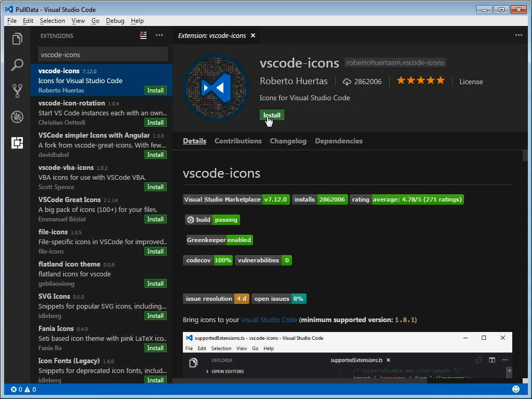
Task: Click the feedback smiley in status bar
Action: coord(516,389)
